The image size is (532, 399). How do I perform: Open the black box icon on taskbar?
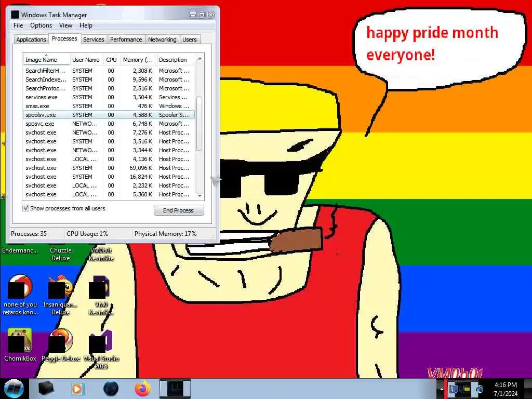tap(46, 389)
